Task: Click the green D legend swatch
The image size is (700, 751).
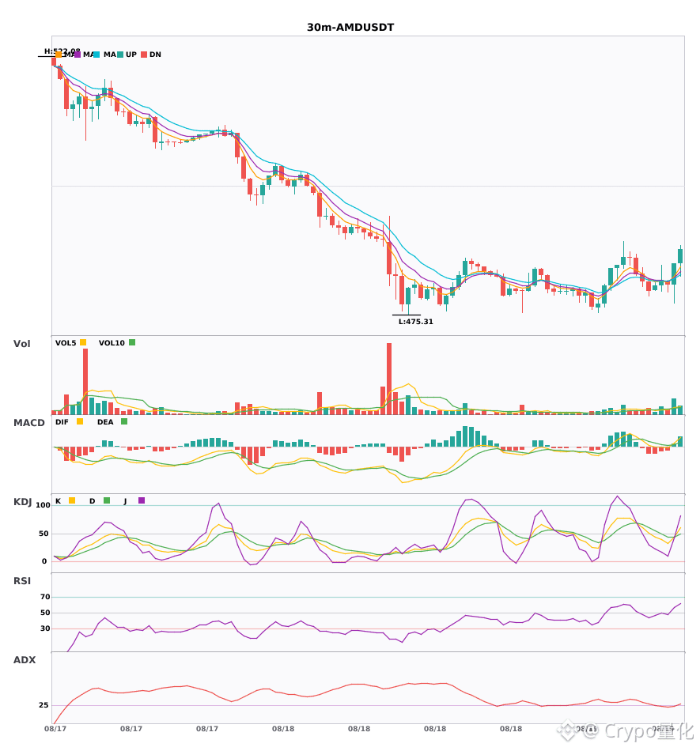Action: point(107,500)
